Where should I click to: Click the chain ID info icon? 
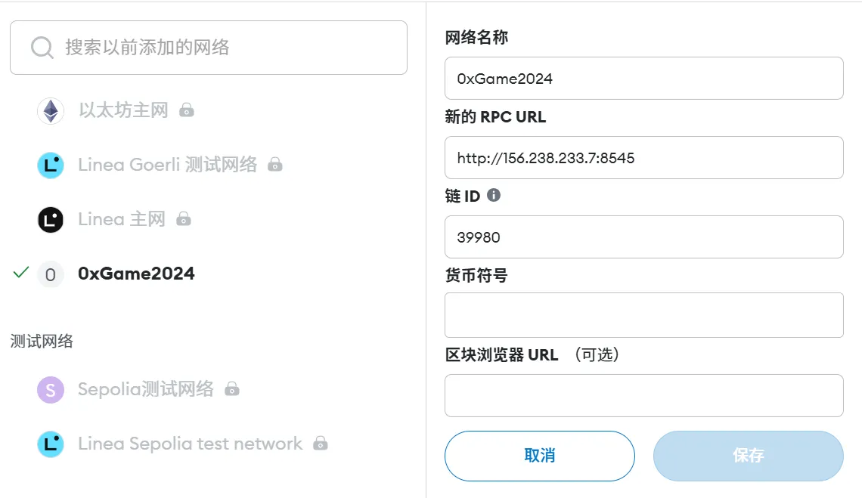[x=493, y=195]
